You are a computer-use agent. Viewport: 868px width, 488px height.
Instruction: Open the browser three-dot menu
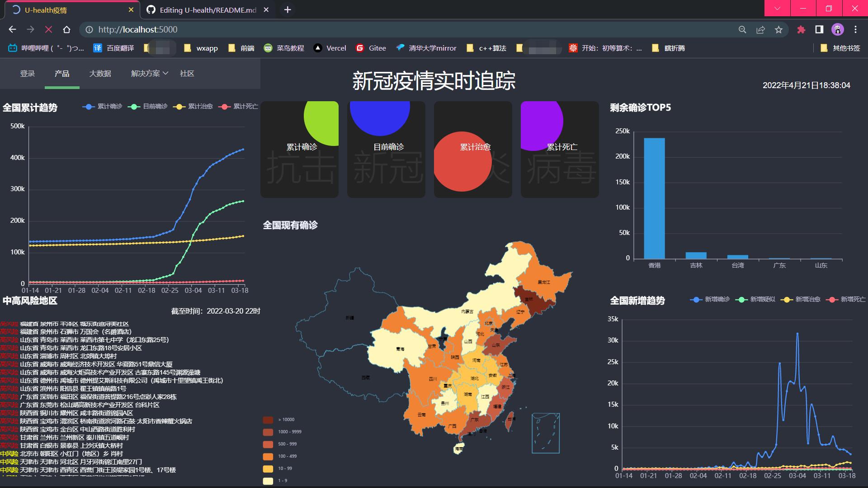855,29
